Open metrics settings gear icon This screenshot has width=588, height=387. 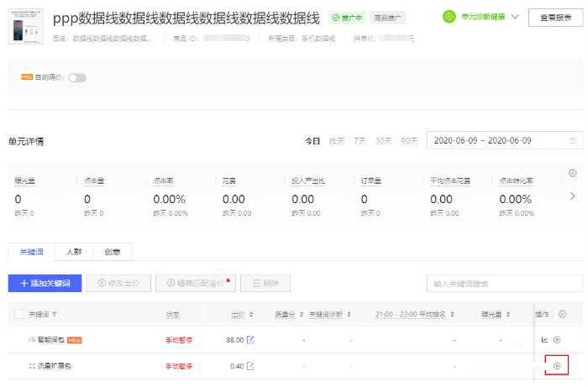[572, 173]
